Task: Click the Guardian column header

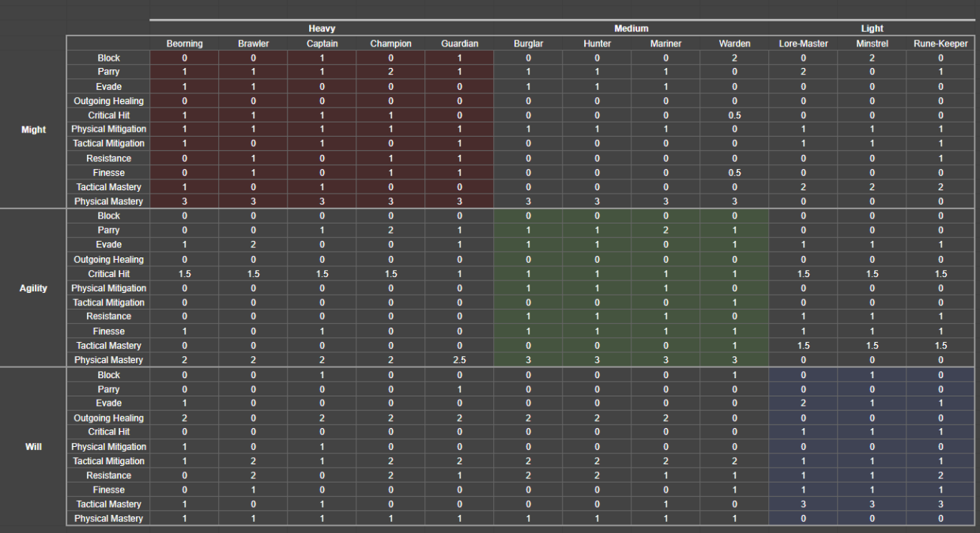Action: point(459,43)
